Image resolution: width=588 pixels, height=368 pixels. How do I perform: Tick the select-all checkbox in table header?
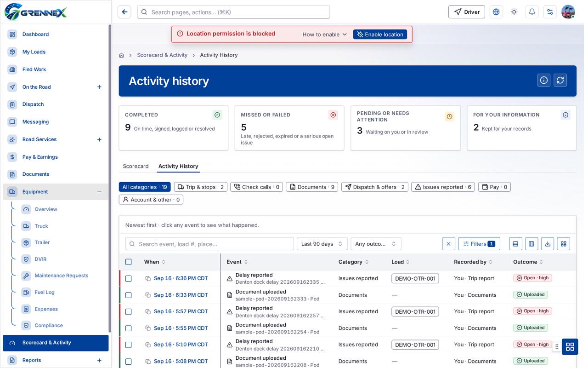129,262
